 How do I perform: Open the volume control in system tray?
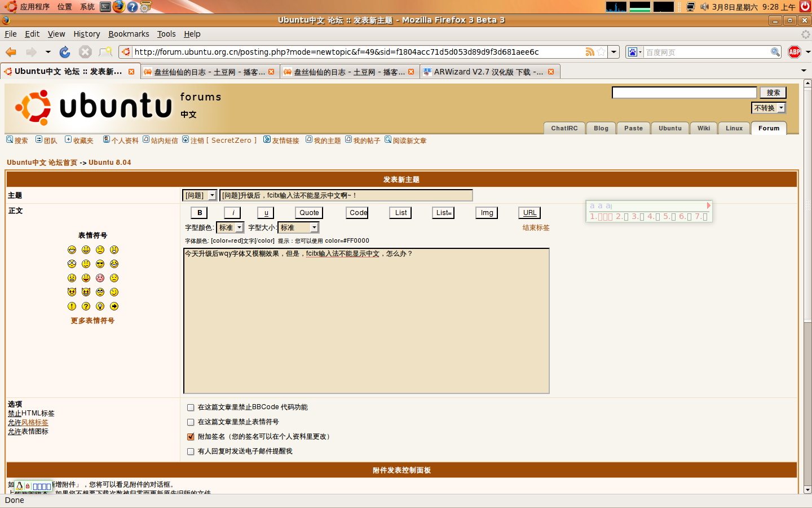[x=704, y=7]
